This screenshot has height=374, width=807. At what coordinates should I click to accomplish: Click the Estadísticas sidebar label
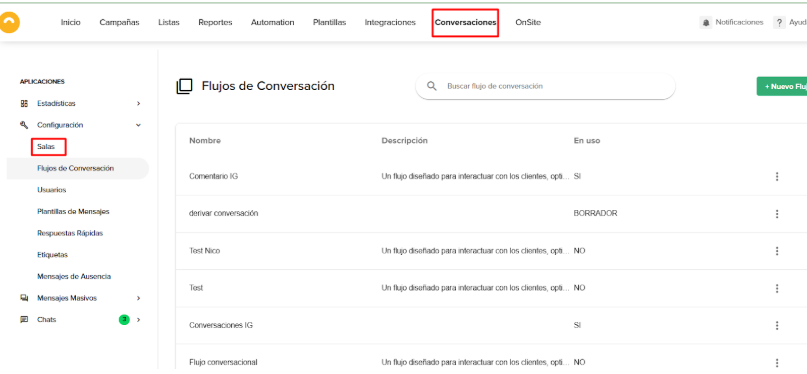[x=56, y=103]
